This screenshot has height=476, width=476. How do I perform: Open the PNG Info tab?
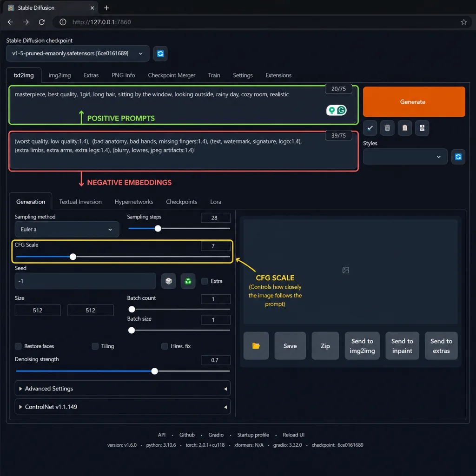(123, 75)
